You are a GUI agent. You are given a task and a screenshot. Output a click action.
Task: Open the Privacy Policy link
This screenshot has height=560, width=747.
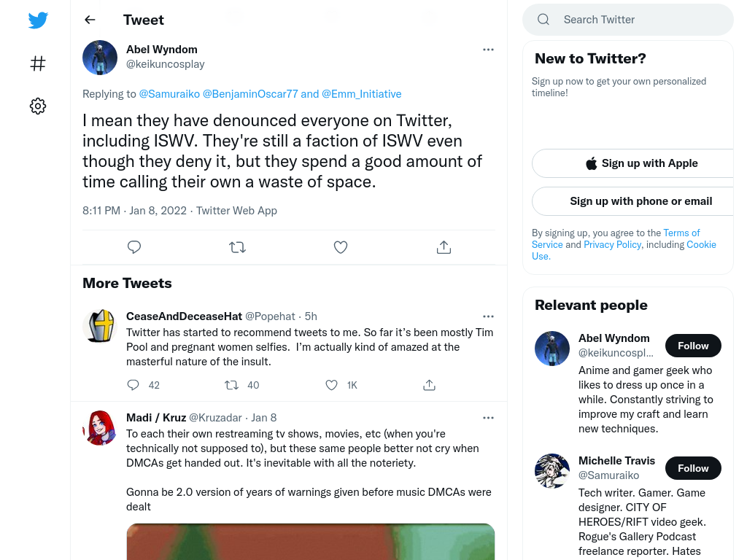[x=612, y=244]
